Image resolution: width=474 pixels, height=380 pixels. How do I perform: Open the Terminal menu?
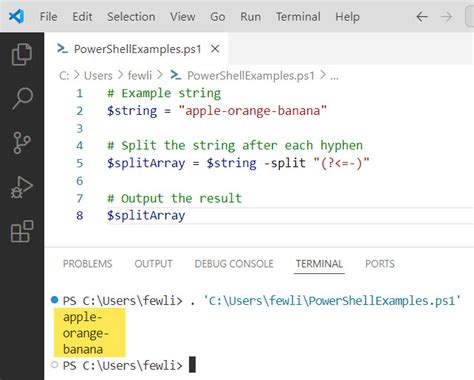[x=298, y=16]
